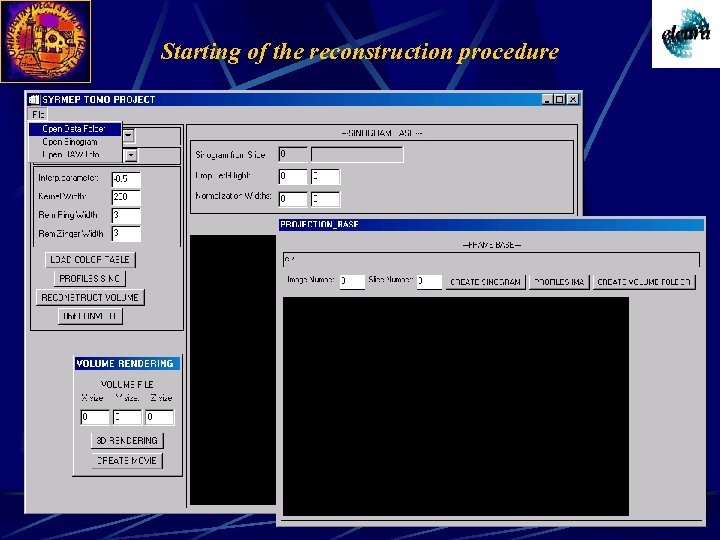
Task: Click the SINOGRAM BASE black display area
Action: (233, 370)
